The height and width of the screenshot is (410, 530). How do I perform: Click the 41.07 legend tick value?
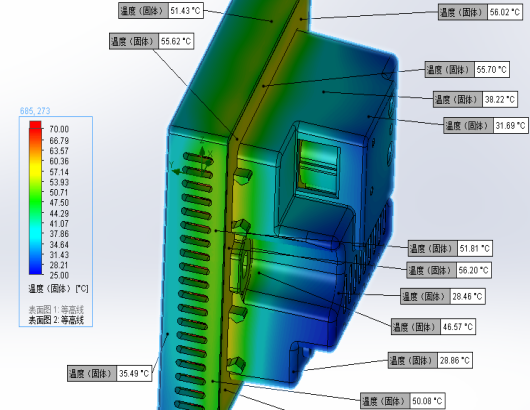[x=59, y=224]
